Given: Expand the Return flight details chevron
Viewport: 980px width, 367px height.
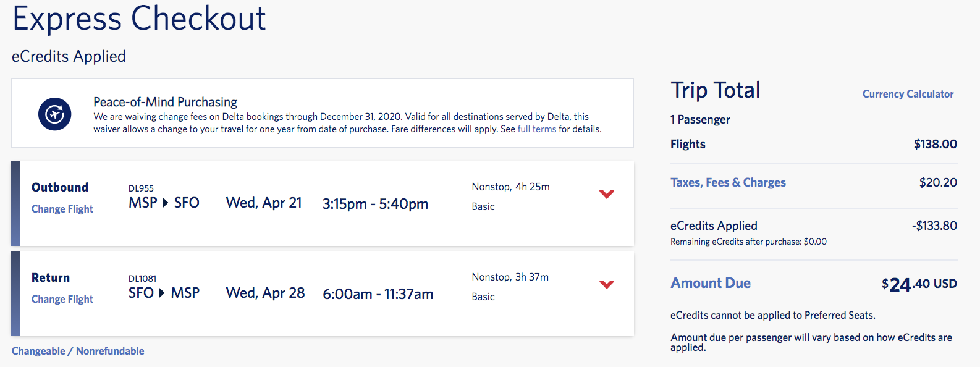Looking at the screenshot, I should pos(606,284).
